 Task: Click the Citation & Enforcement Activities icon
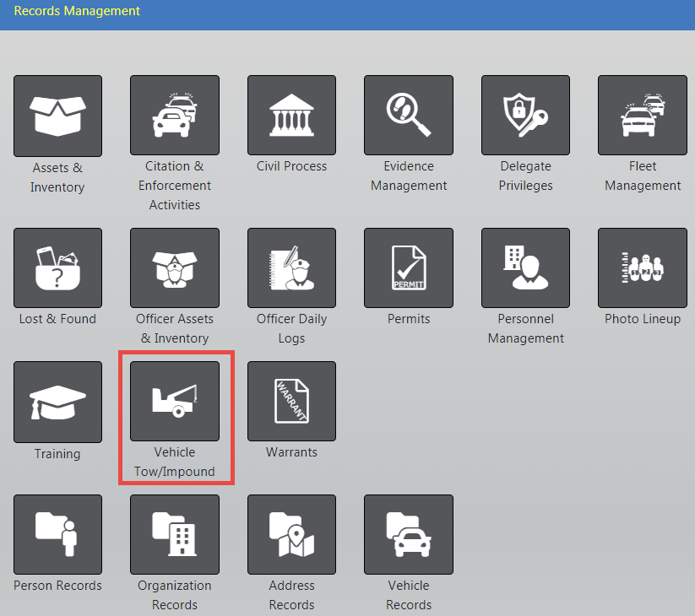pos(175,116)
